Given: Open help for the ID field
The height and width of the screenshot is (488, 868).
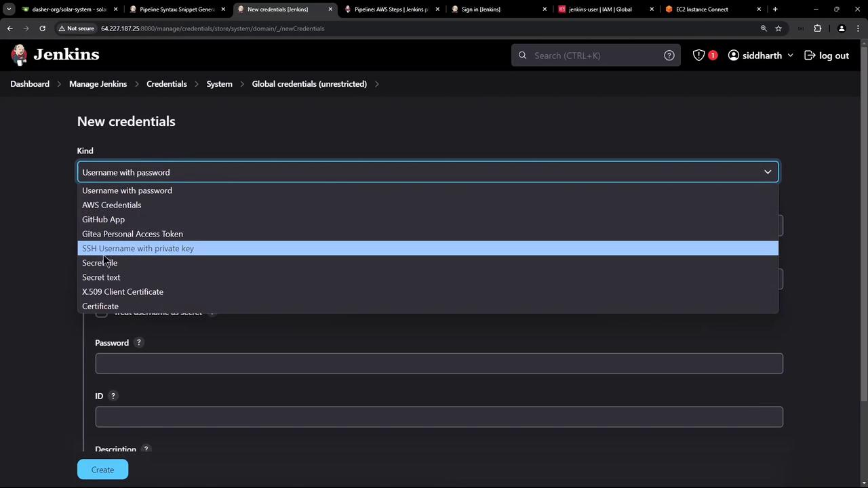Looking at the screenshot, I should [x=113, y=396].
